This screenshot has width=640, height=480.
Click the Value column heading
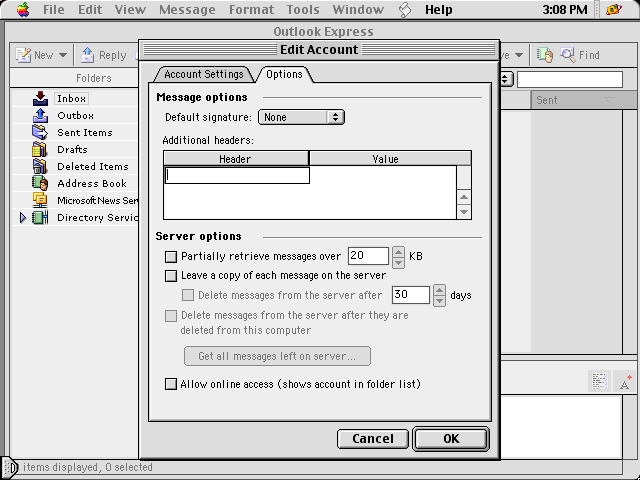point(390,158)
